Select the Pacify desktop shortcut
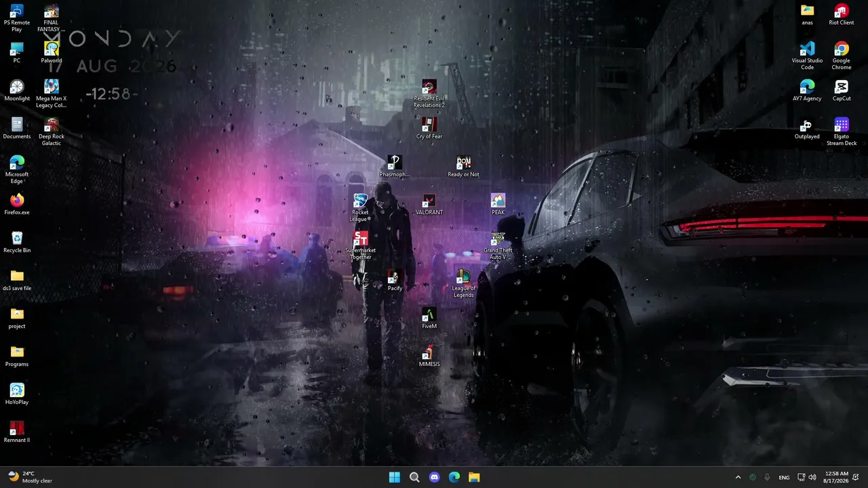This screenshot has height=488, width=868. tap(395, 281)
